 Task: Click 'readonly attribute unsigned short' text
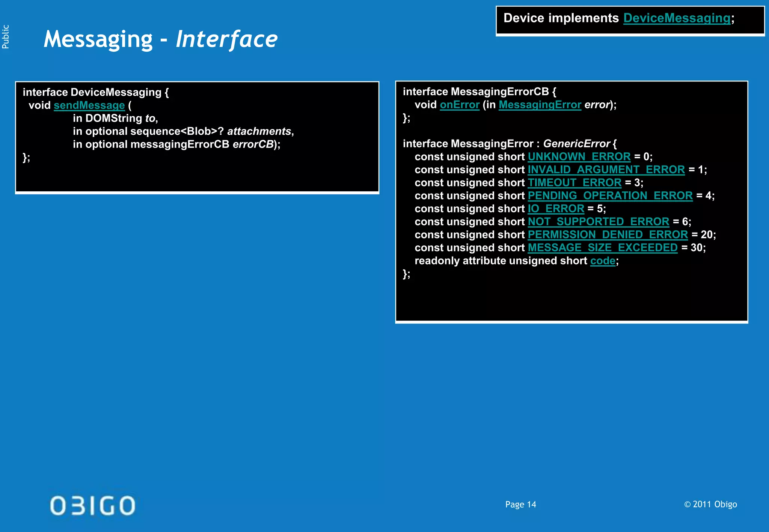[x=501, y=261]
